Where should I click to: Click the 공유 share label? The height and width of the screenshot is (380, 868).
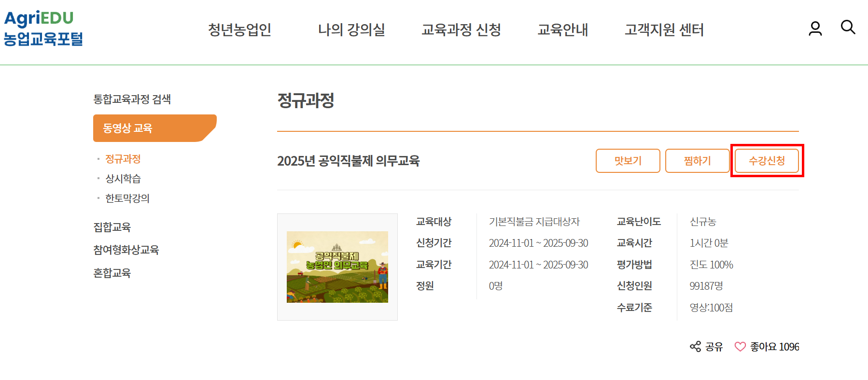[x=714, y=347]
